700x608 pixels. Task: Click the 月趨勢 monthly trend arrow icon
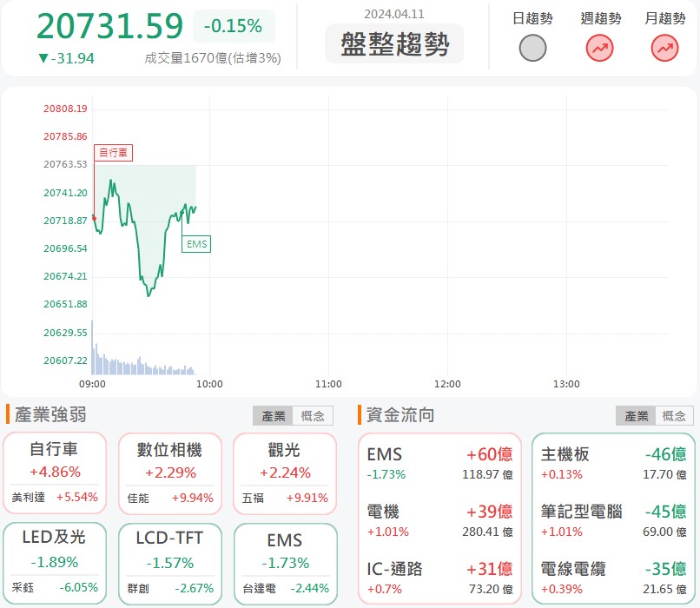pos(664,48)
